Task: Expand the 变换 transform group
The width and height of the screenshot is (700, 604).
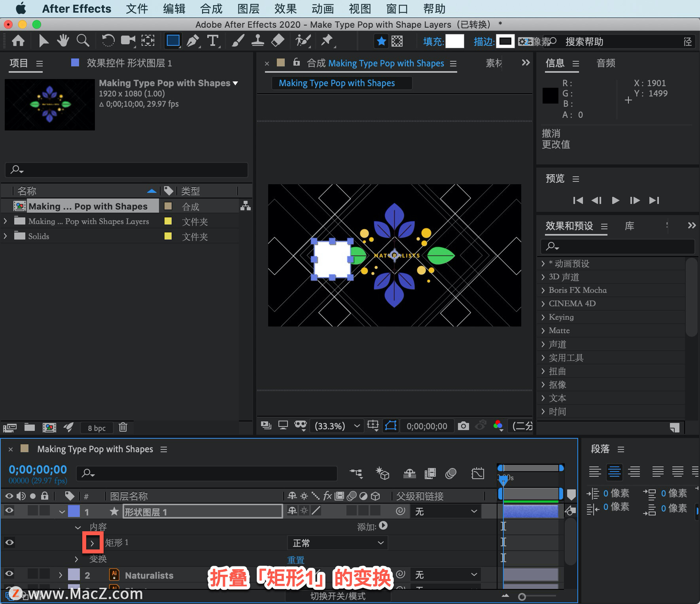Action: tap(77, 559)
